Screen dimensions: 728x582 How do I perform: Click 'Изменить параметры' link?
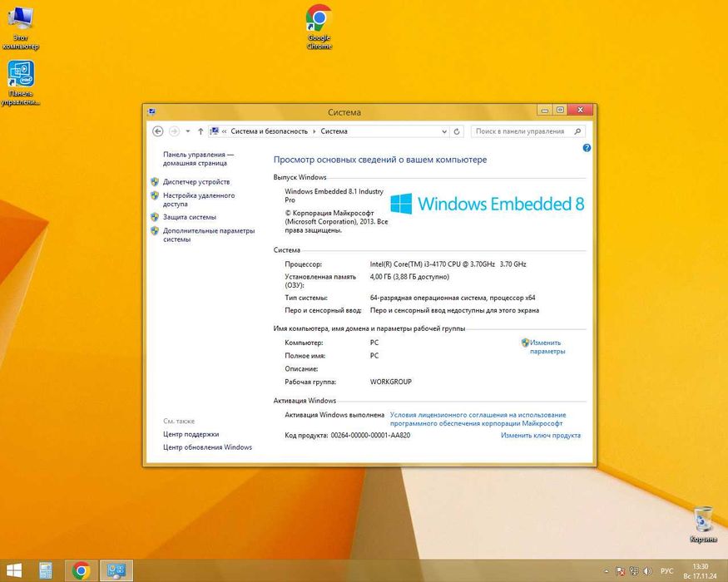pos(547,347)
